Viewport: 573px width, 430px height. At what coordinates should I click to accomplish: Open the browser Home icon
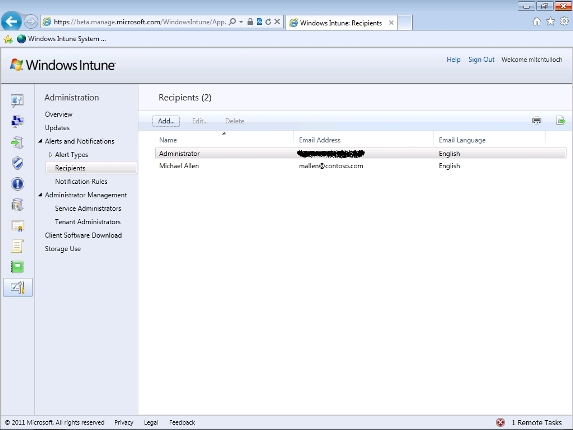(x=536, y=22)
